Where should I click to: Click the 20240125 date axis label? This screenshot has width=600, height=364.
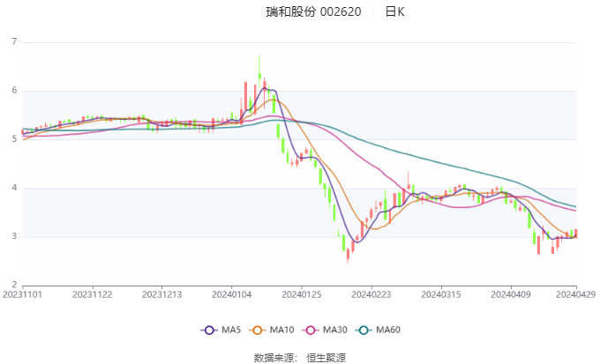tap(302, 294)
